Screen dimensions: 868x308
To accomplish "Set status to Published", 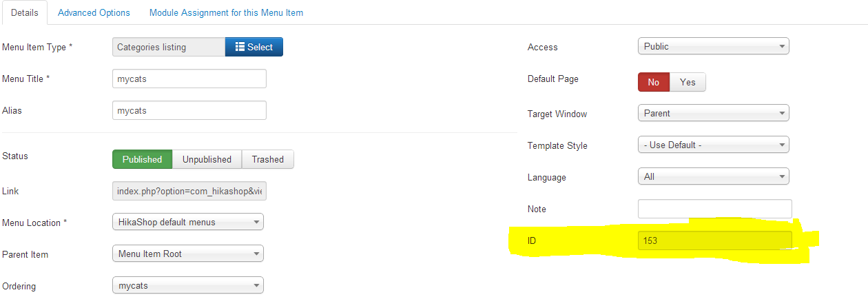I will pos(142,159).
